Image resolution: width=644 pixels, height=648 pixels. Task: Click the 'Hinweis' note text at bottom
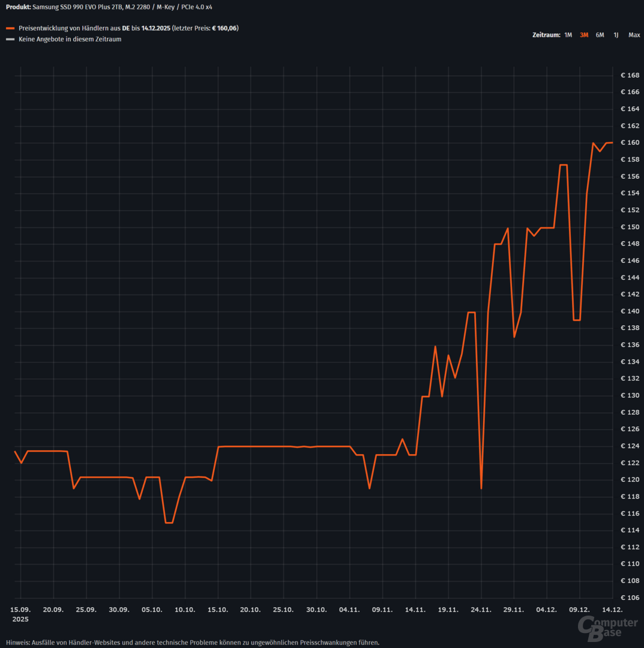193,642
